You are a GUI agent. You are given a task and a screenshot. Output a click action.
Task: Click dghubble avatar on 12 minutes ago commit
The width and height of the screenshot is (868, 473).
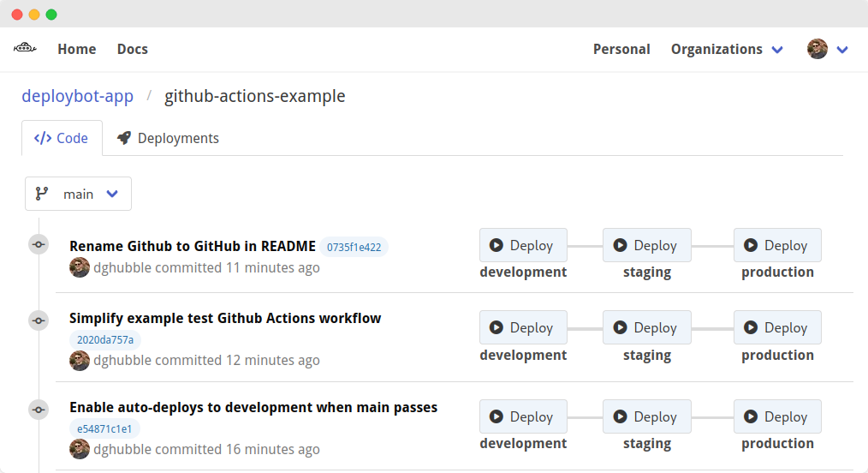(x=79, y=360)
